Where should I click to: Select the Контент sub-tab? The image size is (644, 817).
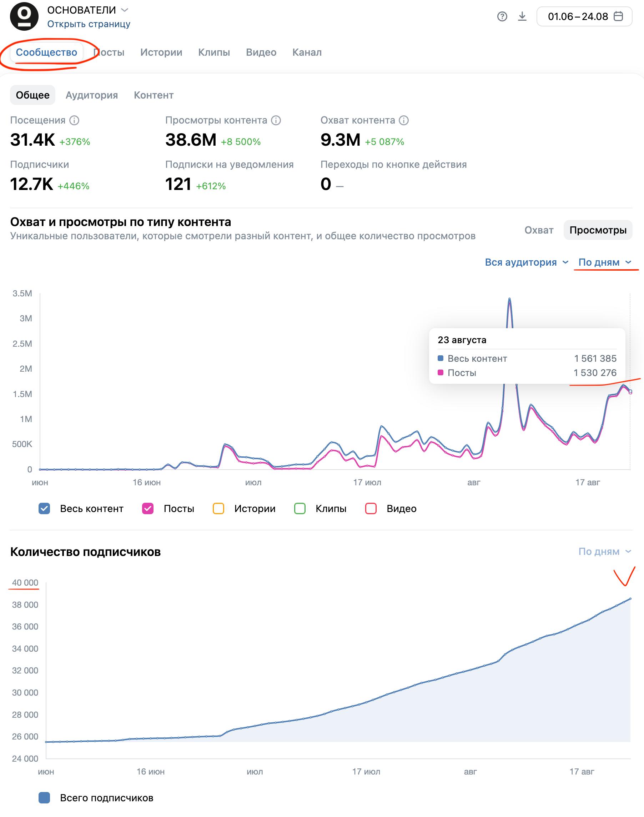154,95
